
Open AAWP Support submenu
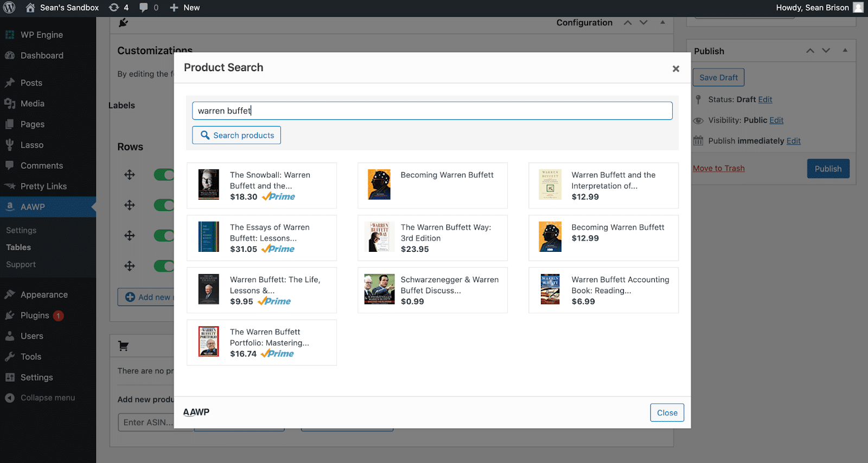point(21,264)
